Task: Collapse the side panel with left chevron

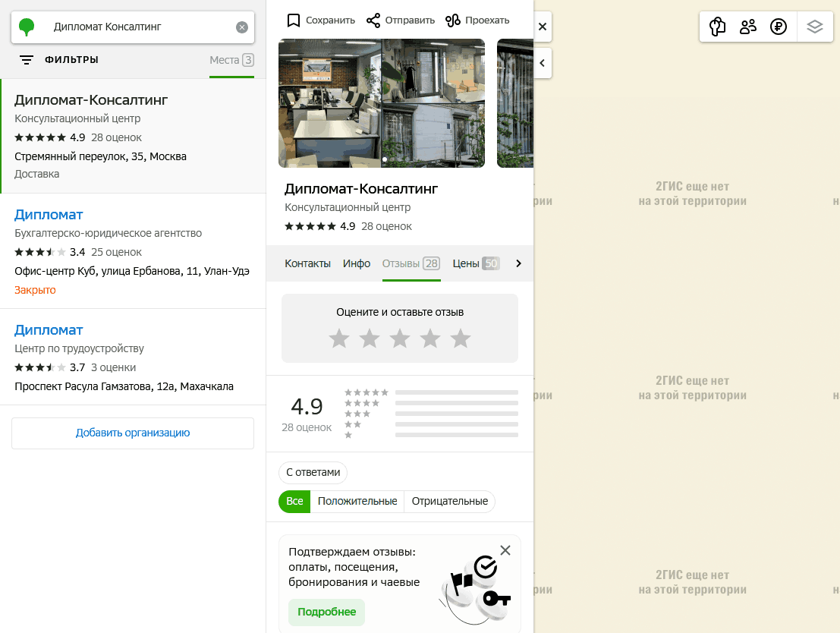Action: tap(543, 64)
